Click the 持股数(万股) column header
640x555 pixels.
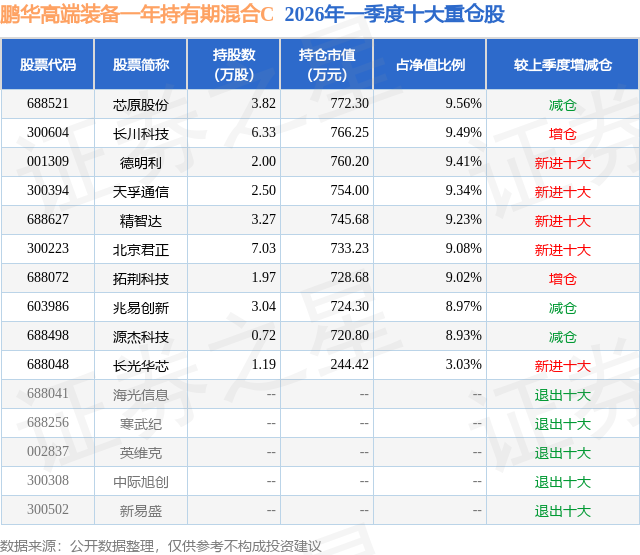point(234,64)
